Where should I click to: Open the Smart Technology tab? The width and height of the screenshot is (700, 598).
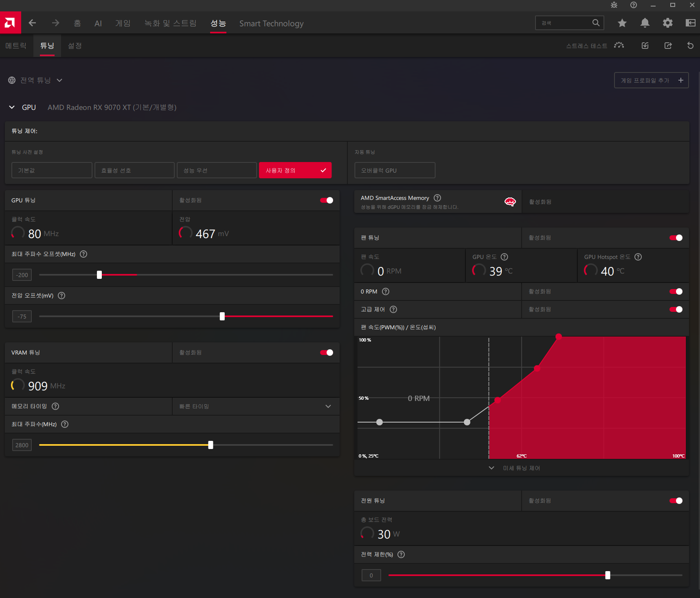[271, 23]
